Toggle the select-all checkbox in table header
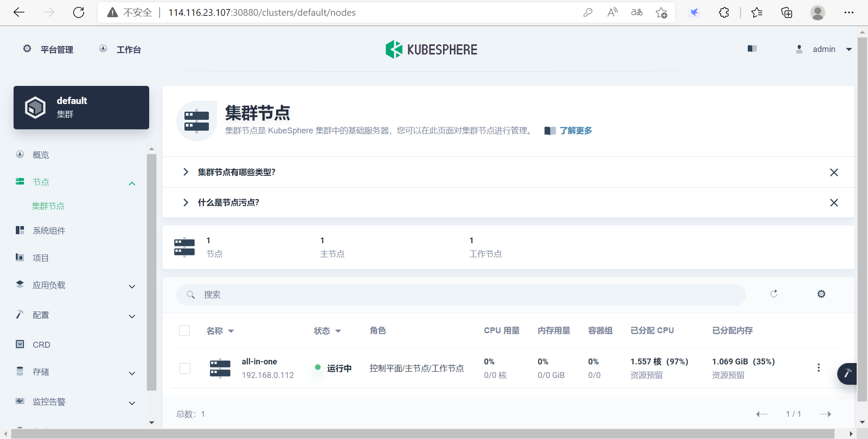 point(184,330)
